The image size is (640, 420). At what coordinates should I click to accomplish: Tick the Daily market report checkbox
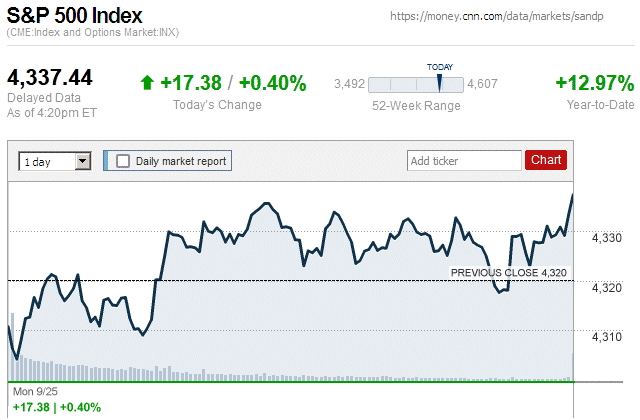tap(123, 160)
